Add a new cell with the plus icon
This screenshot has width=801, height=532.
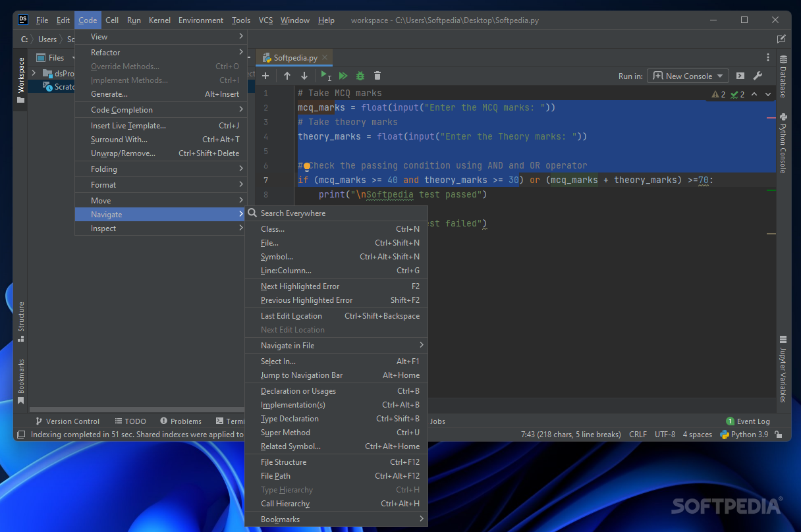265,76
